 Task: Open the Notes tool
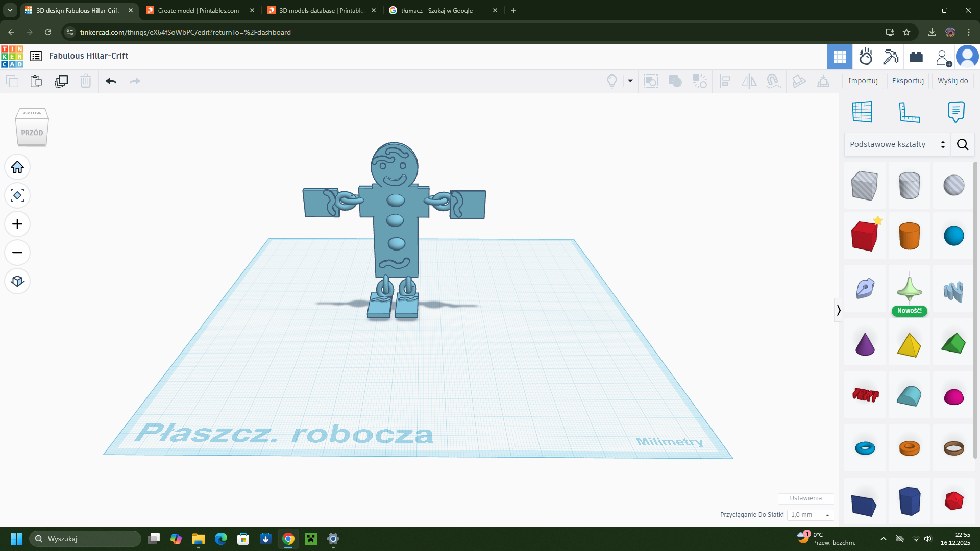tap(956, 112)
